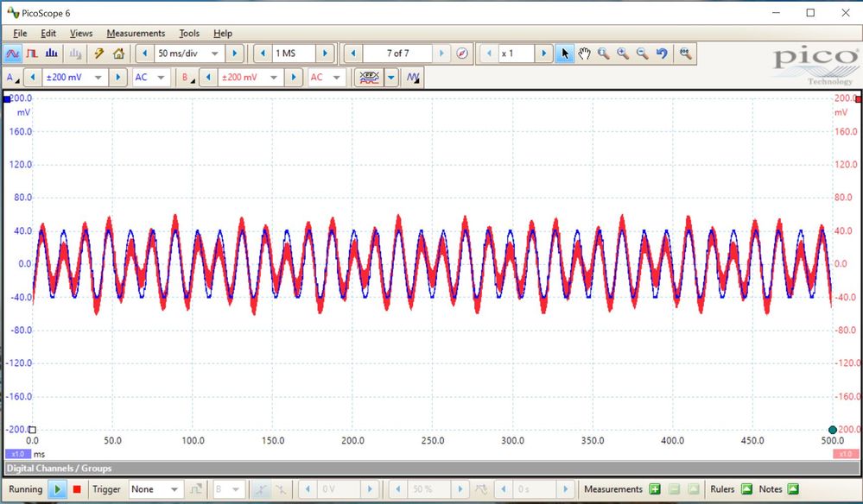
Task: Expand the Trigger mode None dropdown
Action: click(x=173, y=489)
